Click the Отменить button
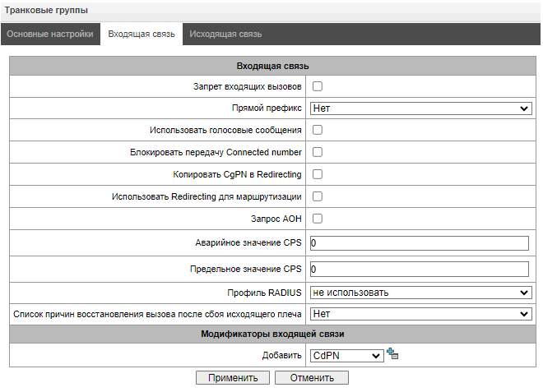543x392 pixels. coord(311,378)
